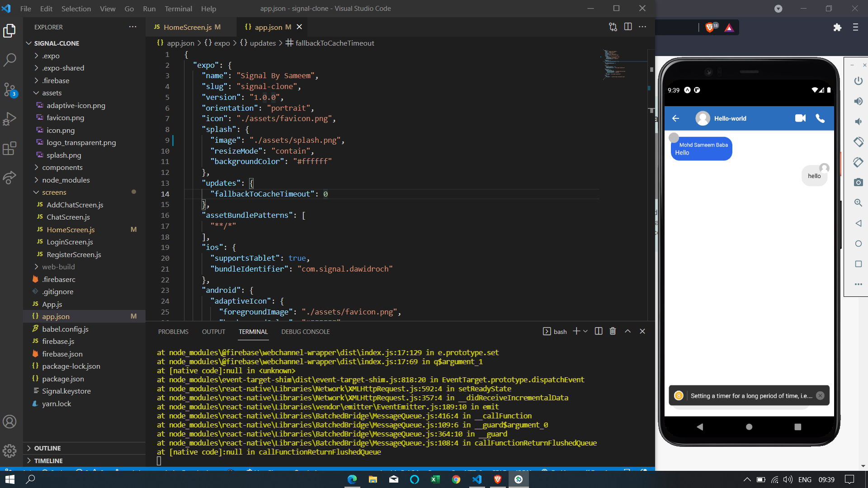Dismiss the timer warning toast
The height and width of the screenshot is (488, 868).
pyautogui.click(x=820, y=396)
